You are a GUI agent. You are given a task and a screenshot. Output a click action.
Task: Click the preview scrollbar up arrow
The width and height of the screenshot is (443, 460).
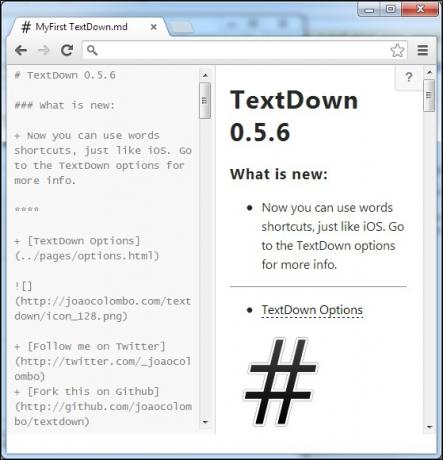coord(429,72)
